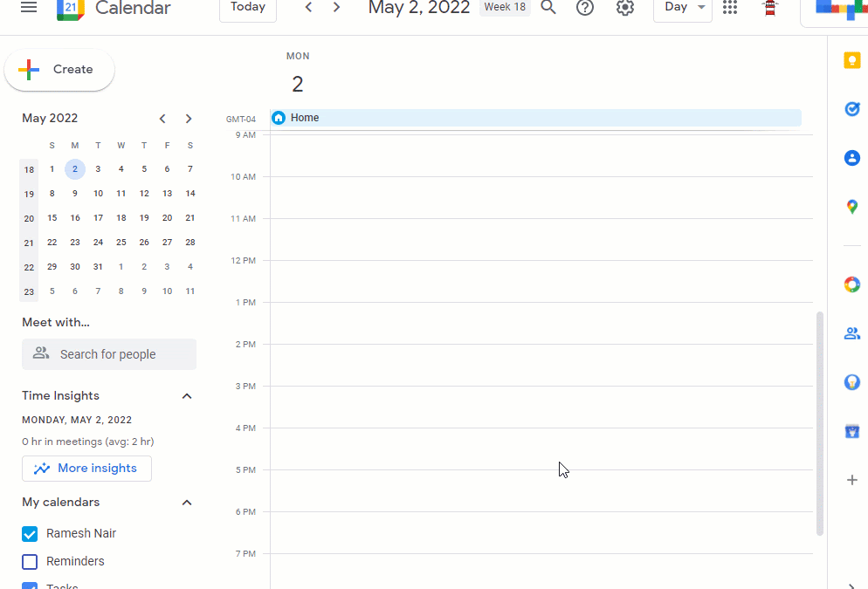This screenshot has width=868, height=589.
Task: Click the Today button
Action: click(x=248, y=8)
